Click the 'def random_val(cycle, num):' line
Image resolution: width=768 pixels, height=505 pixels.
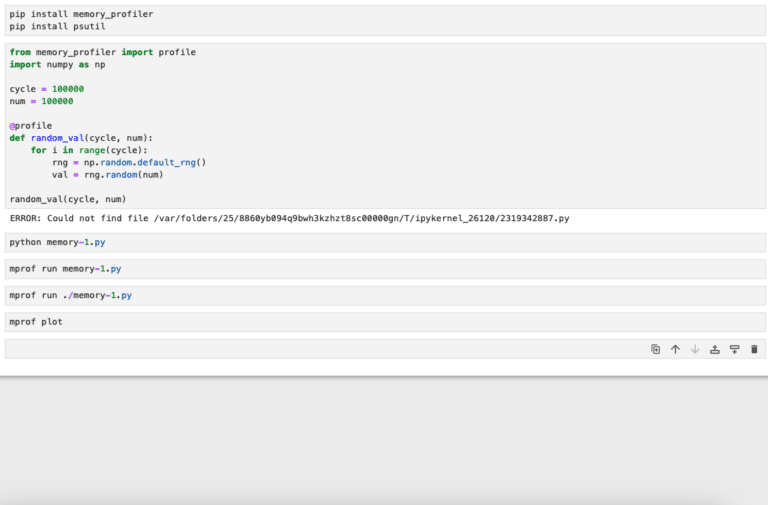coord(81,138)
